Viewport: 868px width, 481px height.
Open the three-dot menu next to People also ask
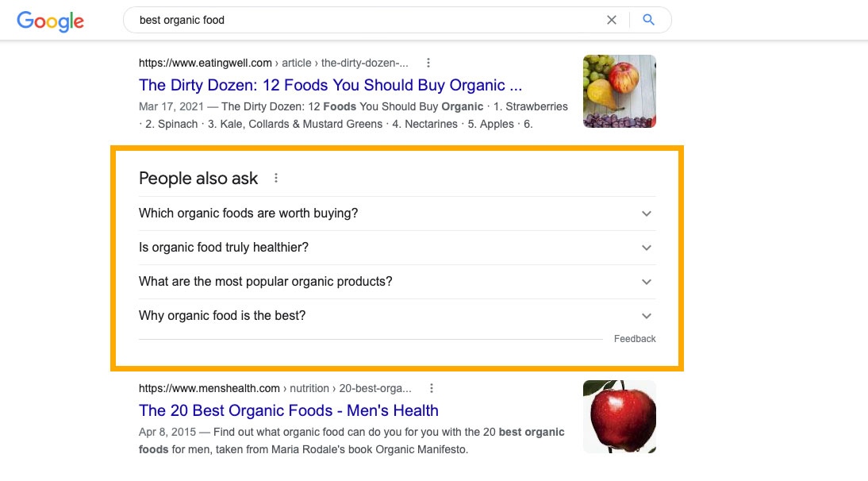pyautogui.click(x=275, y=178)
